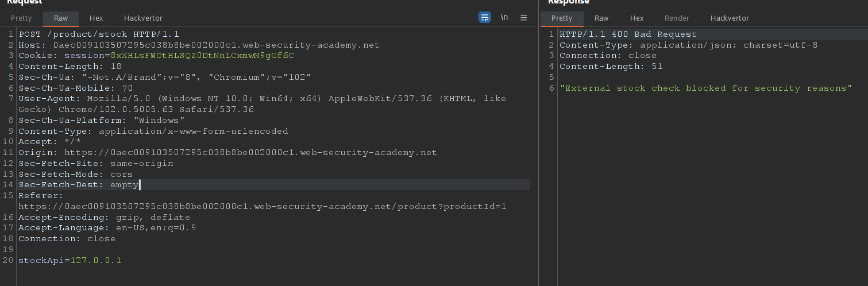This screenshot has height=286, width=868.
Task: Click the Referer URL with productId=1
Action: tap(262, 206)
